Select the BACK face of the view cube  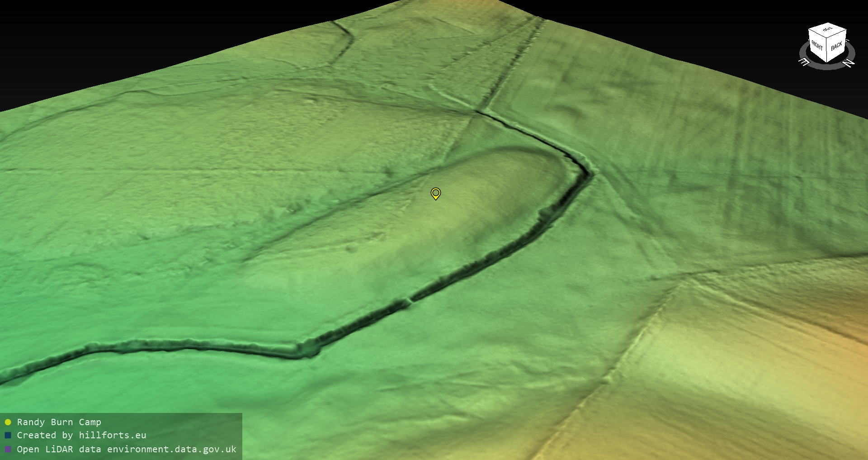pos(836,46)
